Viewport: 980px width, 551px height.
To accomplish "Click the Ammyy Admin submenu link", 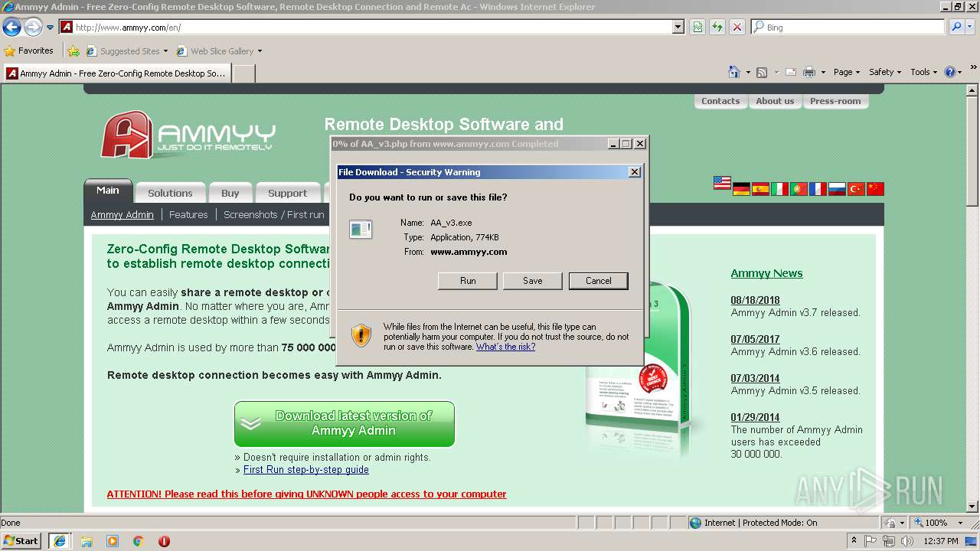I will 122,215.
